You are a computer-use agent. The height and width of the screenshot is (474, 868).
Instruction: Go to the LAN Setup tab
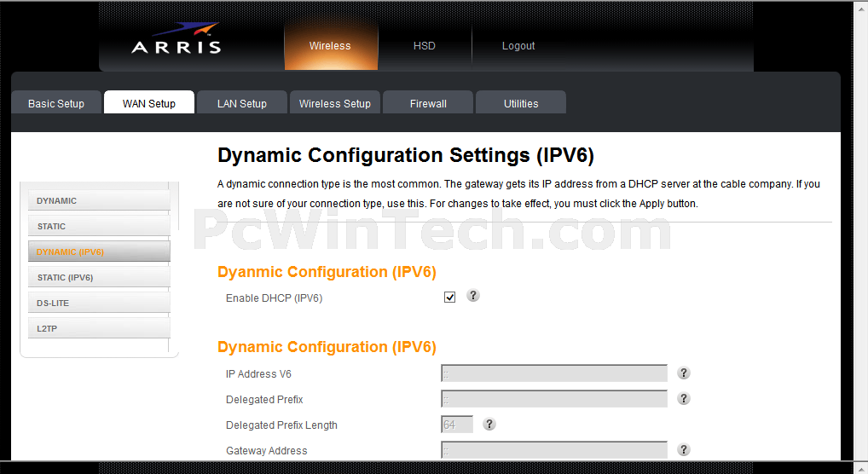click(242, 103)
